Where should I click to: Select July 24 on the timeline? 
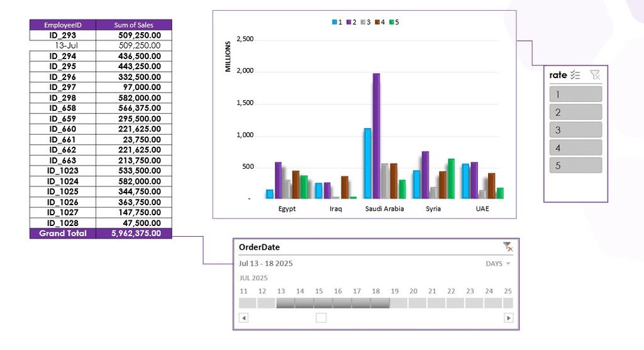point(493,303)
